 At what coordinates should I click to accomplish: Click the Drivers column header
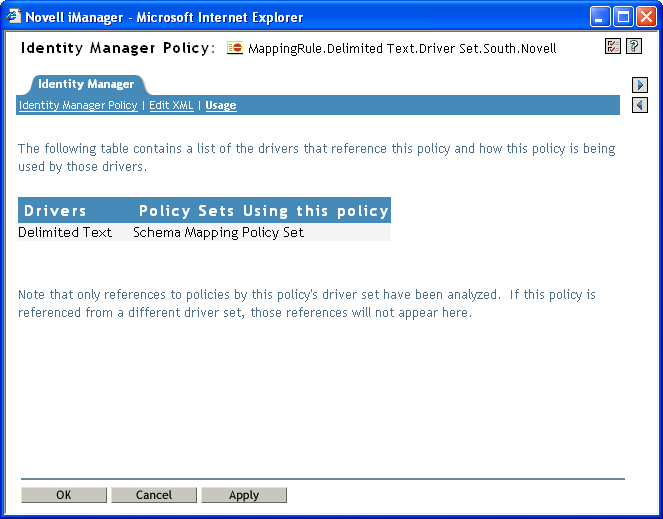[x=55, y=211]
